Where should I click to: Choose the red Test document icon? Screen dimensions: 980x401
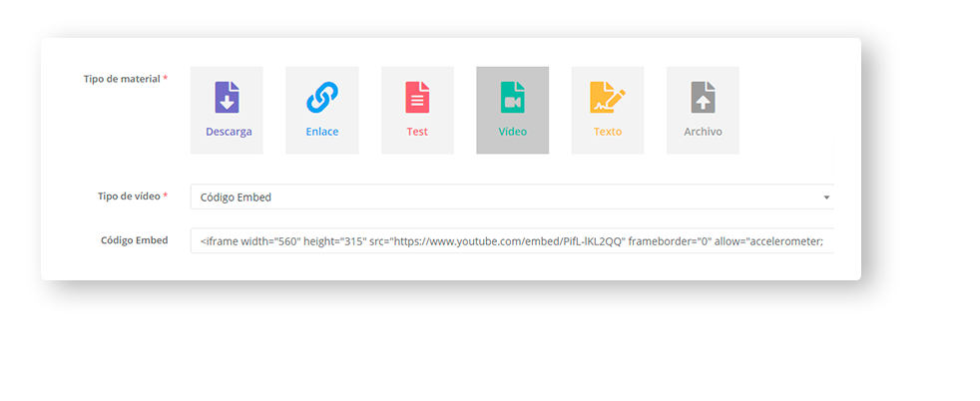click(417, 98)
